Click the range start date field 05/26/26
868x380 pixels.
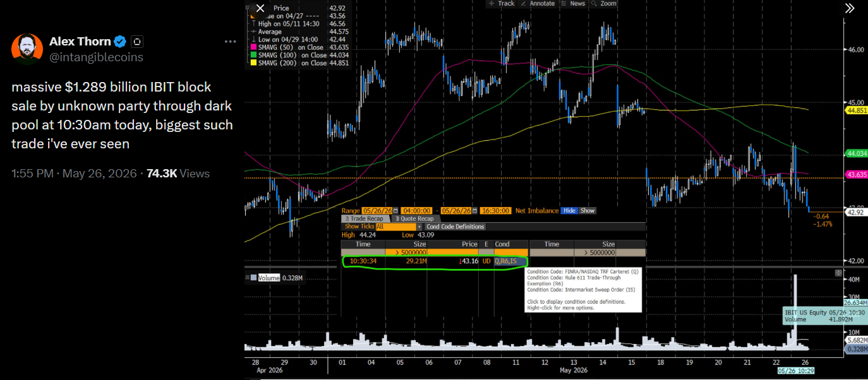click(377, 211)
